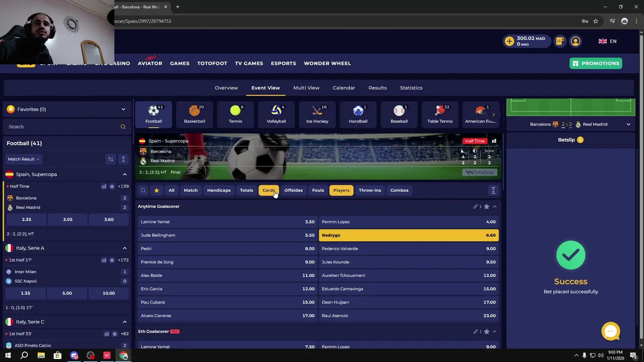This screenshot has height=362, width=644.
Task: Open the bet history ticket icon
Action: pos(559,41)
